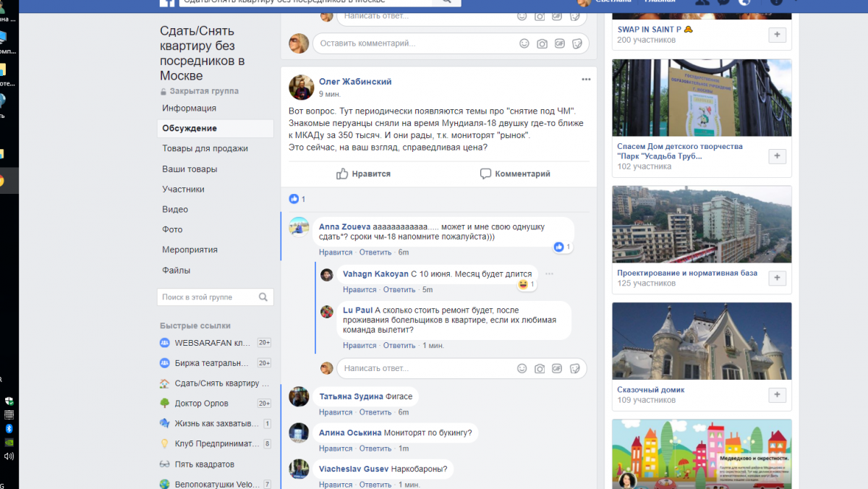
Task: Click Vahagn Kakoyan's name in reply
Action: [375, 274]
